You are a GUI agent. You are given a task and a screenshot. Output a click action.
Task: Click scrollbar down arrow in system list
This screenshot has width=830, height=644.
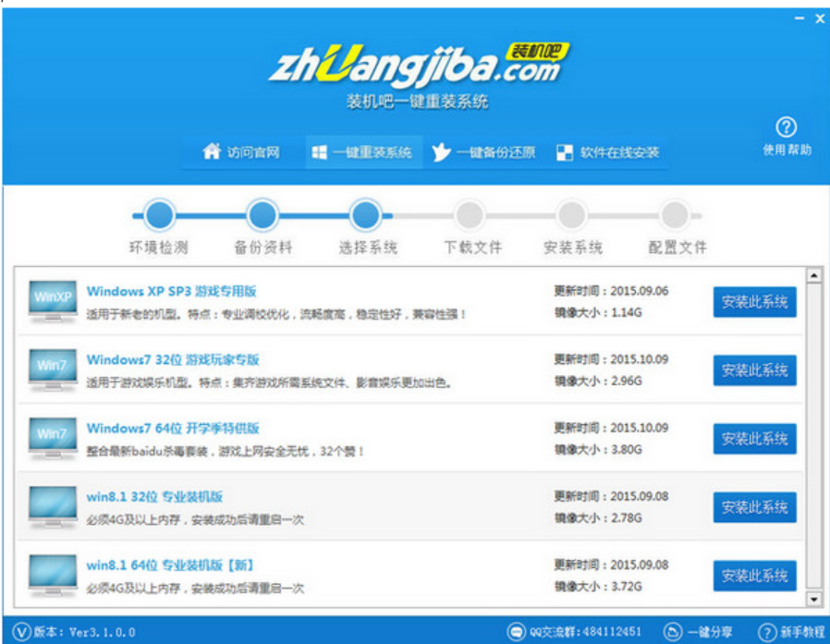point(813,599)
